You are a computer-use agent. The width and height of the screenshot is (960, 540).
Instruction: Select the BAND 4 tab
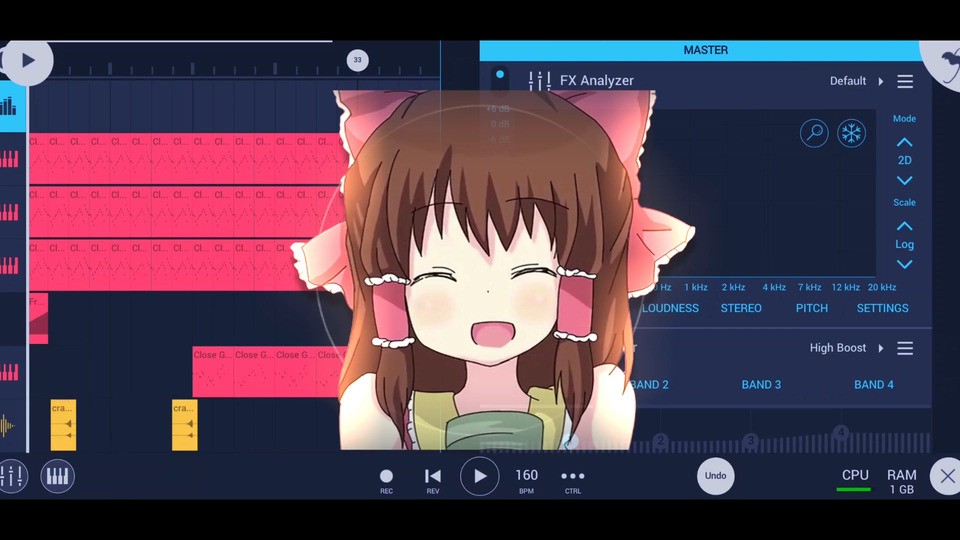click(x=874, y=384)
